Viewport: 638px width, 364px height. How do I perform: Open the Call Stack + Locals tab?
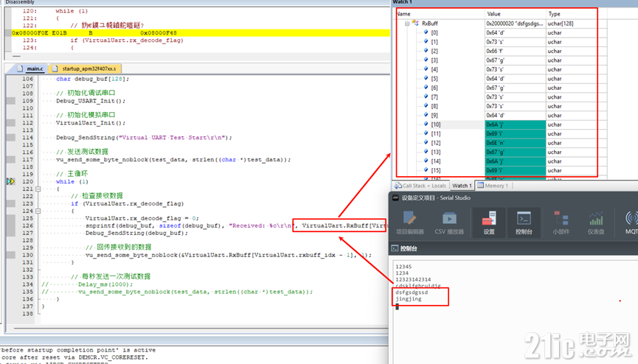[420, 186]
